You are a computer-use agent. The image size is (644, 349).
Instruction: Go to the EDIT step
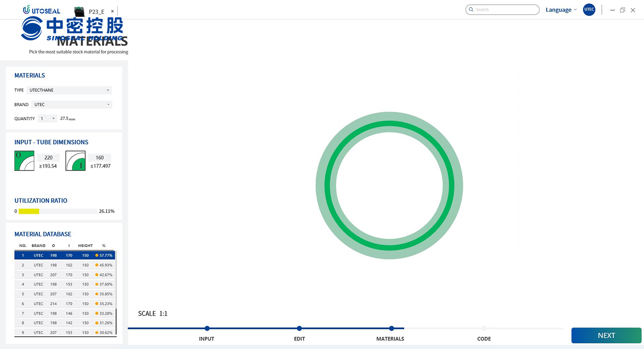click(299, 328)
